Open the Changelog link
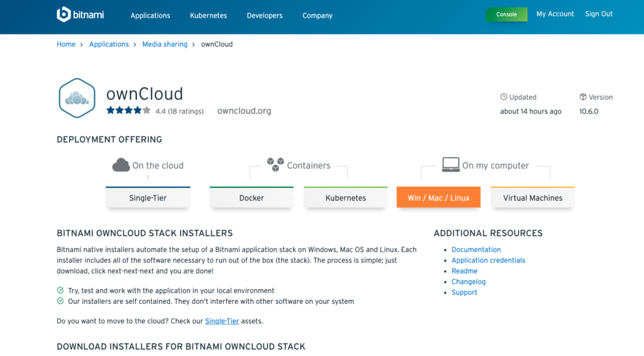 [469, 282]
